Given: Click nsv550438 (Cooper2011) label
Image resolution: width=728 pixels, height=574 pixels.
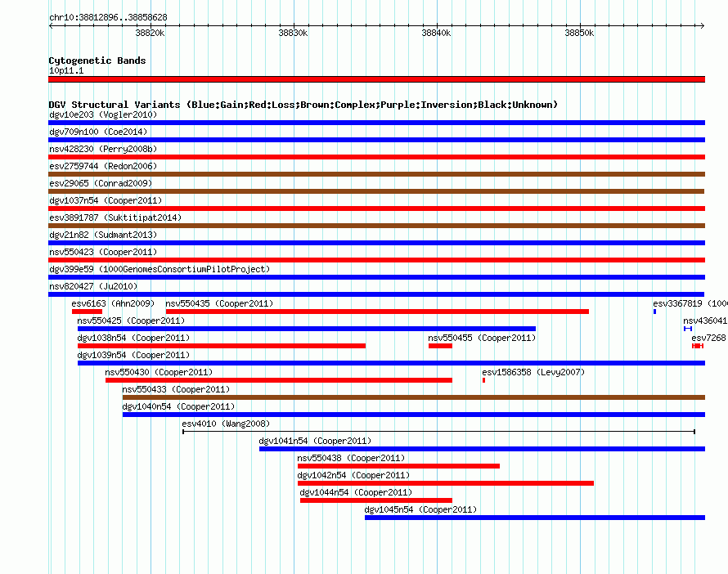Looking at the screenshot, I should tap(351, 458).
